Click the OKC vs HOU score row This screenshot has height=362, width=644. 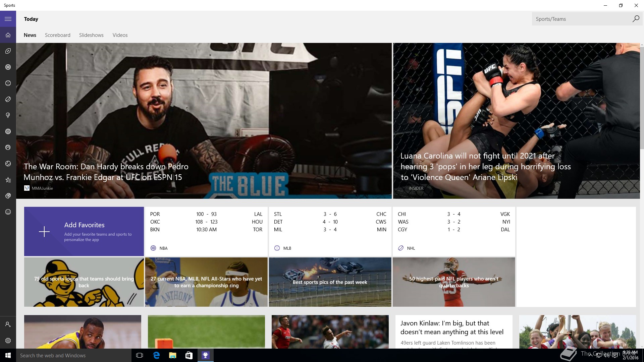pos(206,222)
